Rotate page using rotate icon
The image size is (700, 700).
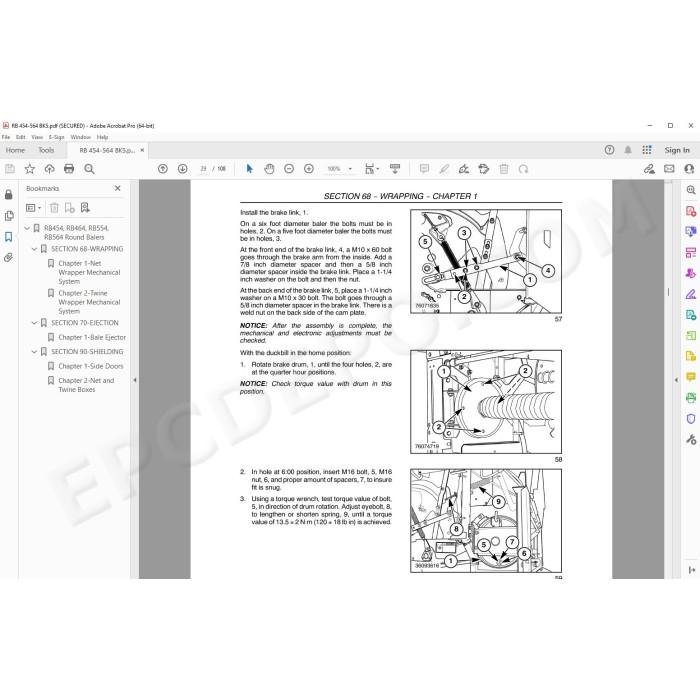pos(523,169)
